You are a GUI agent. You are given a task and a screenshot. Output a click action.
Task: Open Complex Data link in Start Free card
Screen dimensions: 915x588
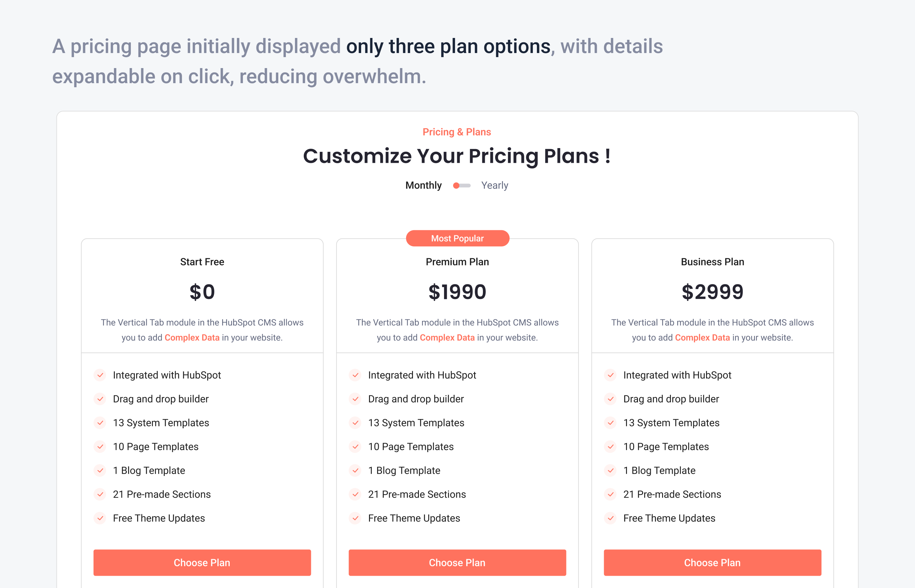[192, 338]
